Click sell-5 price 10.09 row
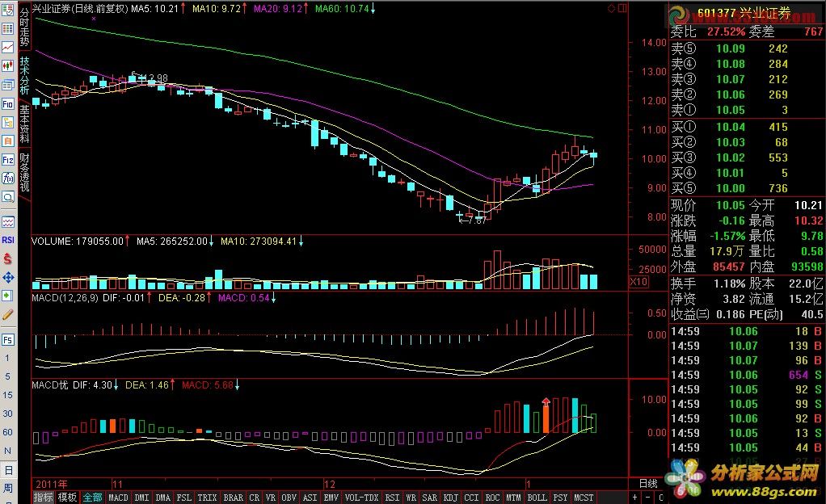Viewport: 826px width, 504px height. (x=748, y=48)
